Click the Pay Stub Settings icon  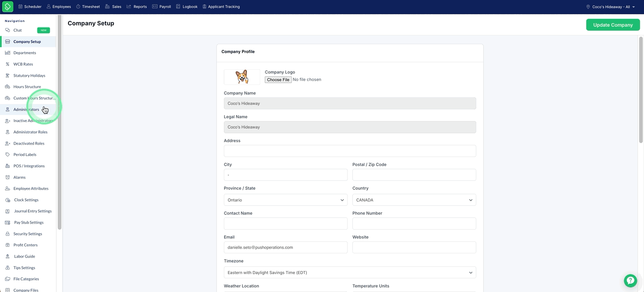coord(8,222)
